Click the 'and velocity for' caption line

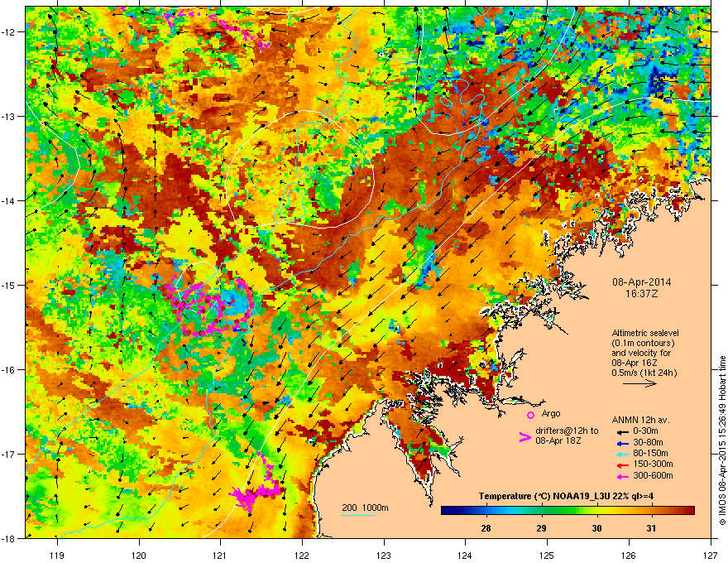pyautogui.click(x=641, y=353)
